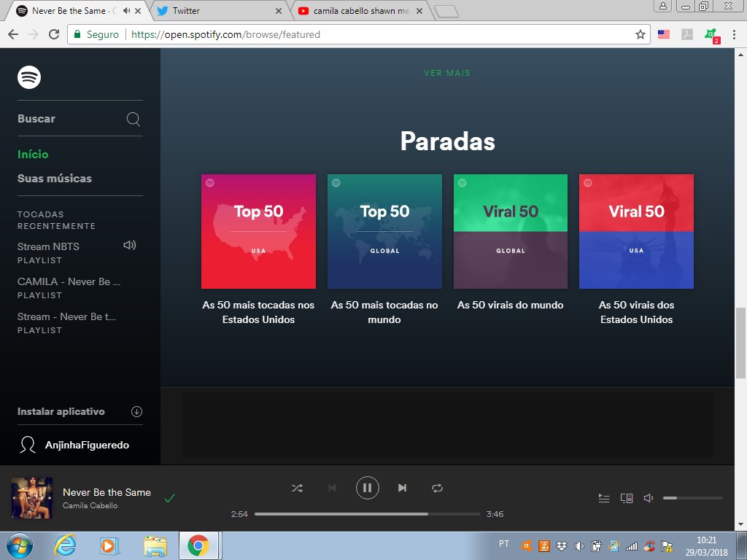Open the CAMILA - Never Be playlist
747x560 pixels.
pyautogui.click(x=69, y=282)
